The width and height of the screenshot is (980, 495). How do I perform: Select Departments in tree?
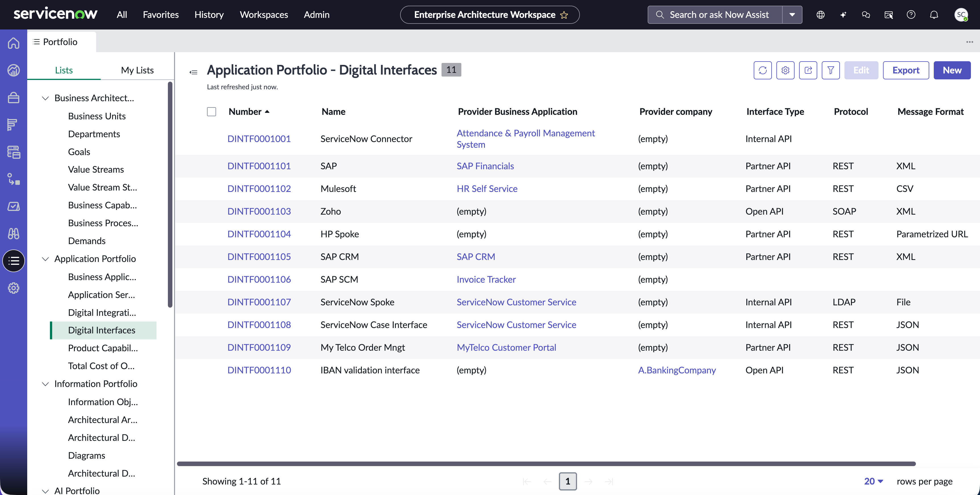tap(94, 134)
